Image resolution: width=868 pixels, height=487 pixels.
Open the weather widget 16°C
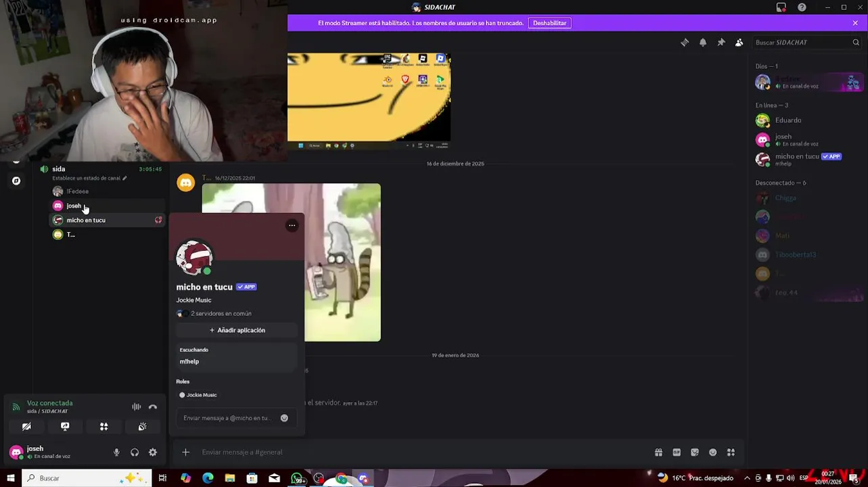695,478
